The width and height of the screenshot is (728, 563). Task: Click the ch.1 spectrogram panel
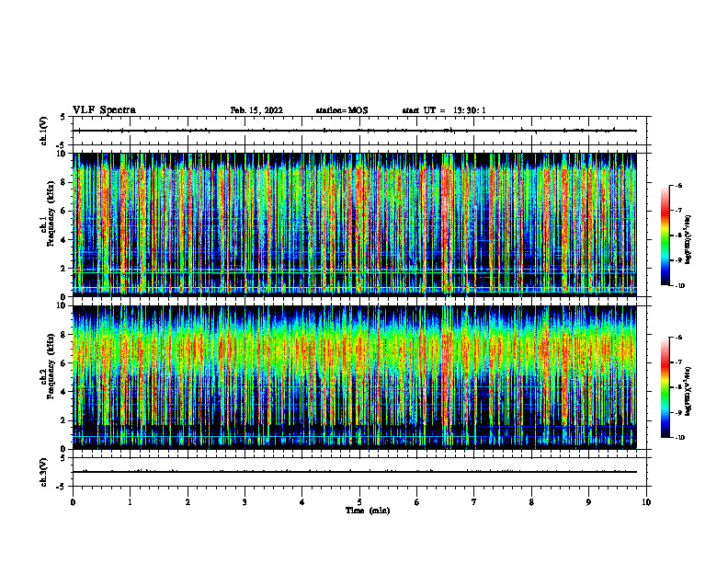point(355,224)
